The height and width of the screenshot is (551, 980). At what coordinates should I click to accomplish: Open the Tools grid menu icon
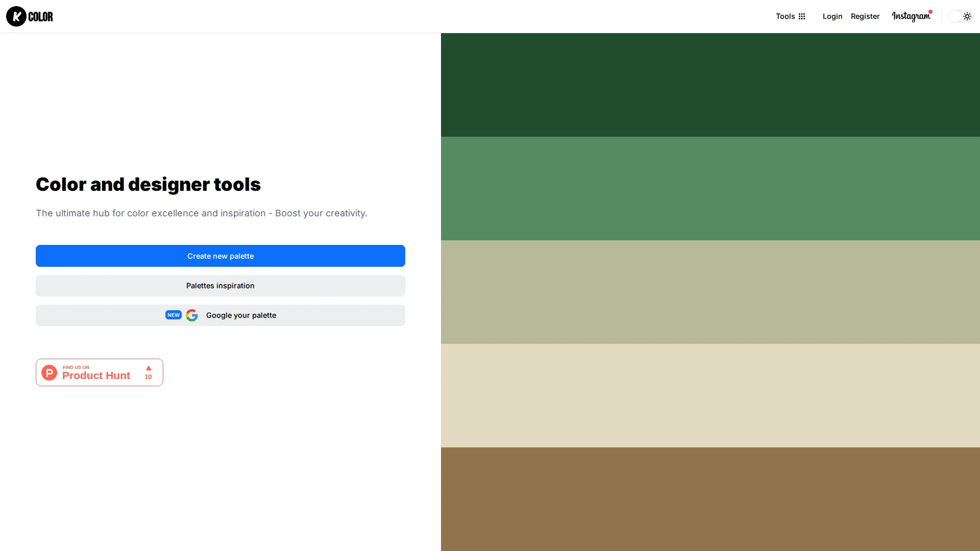[802, 16]
